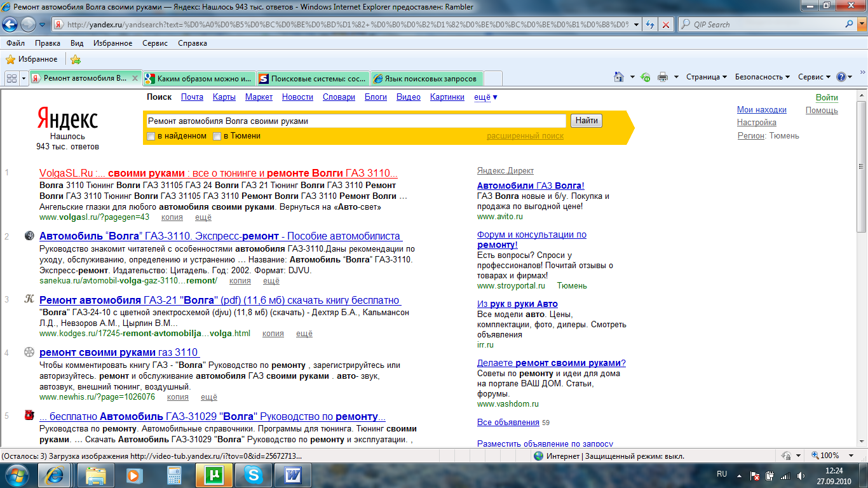This screenshot has width=868, height=488.
Task: Check the volume speaker icon in the tray
Action: [801, 475]
